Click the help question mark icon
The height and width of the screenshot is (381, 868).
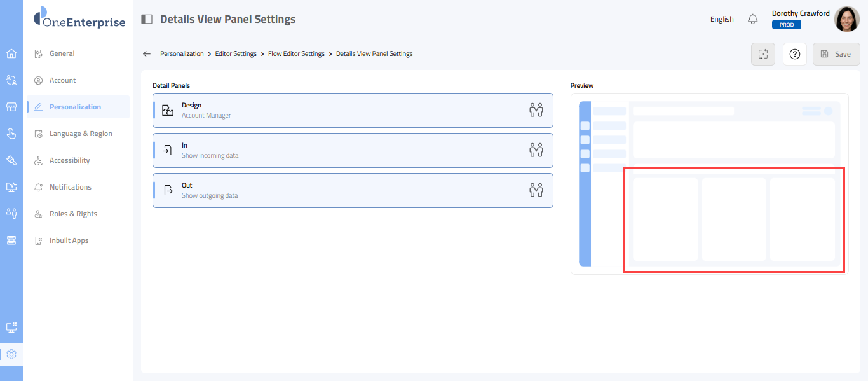(794, 54)
